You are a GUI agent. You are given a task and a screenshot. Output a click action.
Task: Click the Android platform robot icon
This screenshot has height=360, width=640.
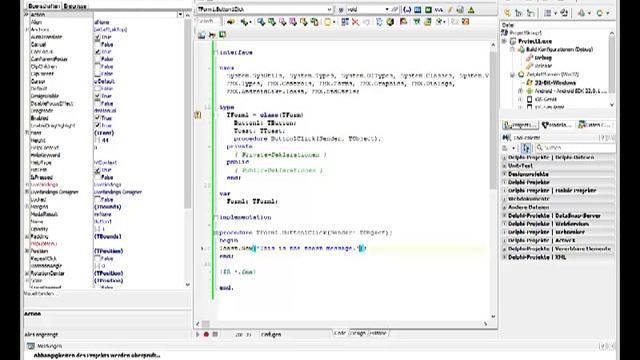529,91
